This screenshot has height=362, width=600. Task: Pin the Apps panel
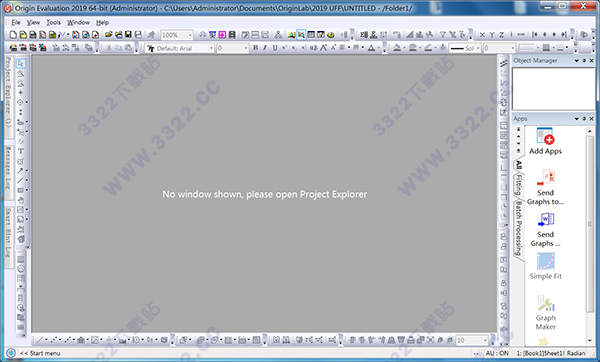point(584,119)
